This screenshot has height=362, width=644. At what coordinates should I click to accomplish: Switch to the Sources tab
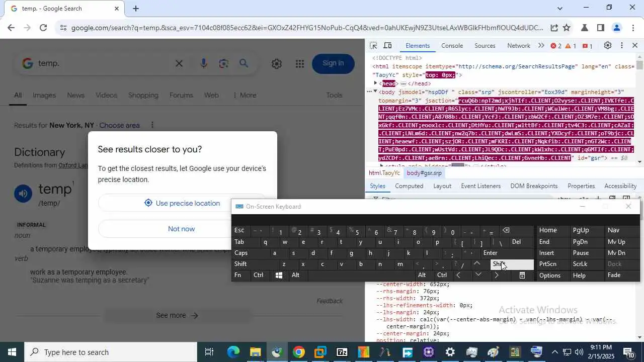(485, 46)
